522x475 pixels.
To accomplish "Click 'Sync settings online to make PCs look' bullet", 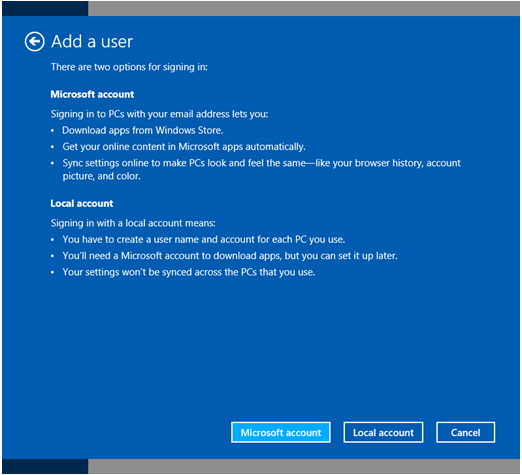I will coord(262,169).
